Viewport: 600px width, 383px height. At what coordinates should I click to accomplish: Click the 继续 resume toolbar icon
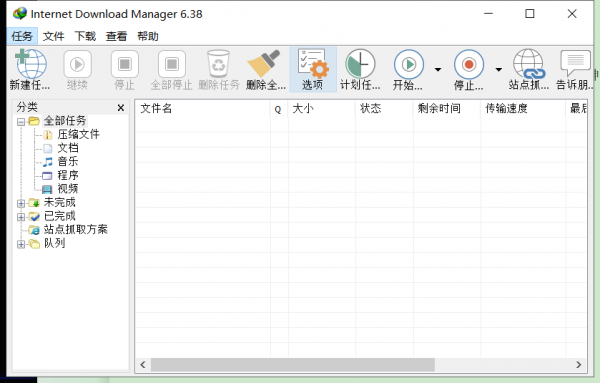(x=77, y=64)
